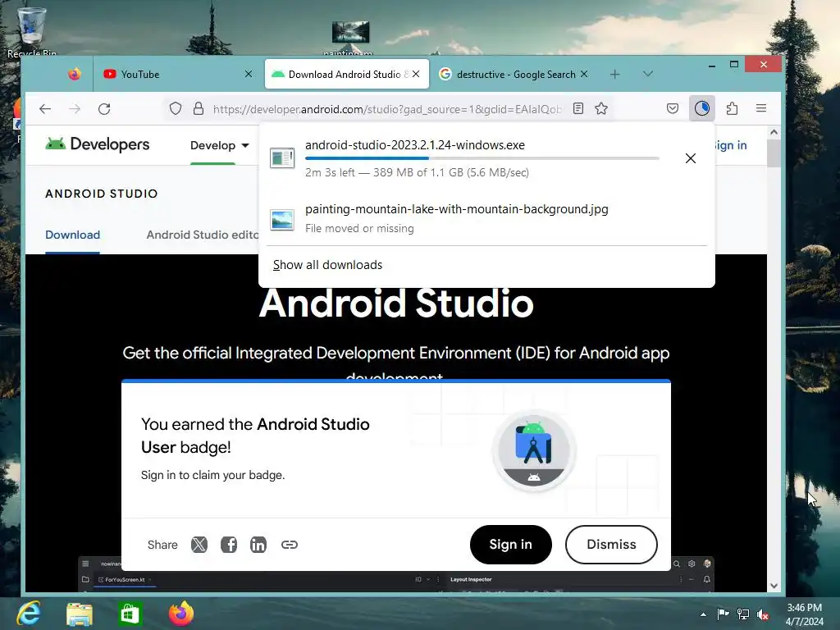
Task: Open the tracking protection shield icon
Action: 176,109
